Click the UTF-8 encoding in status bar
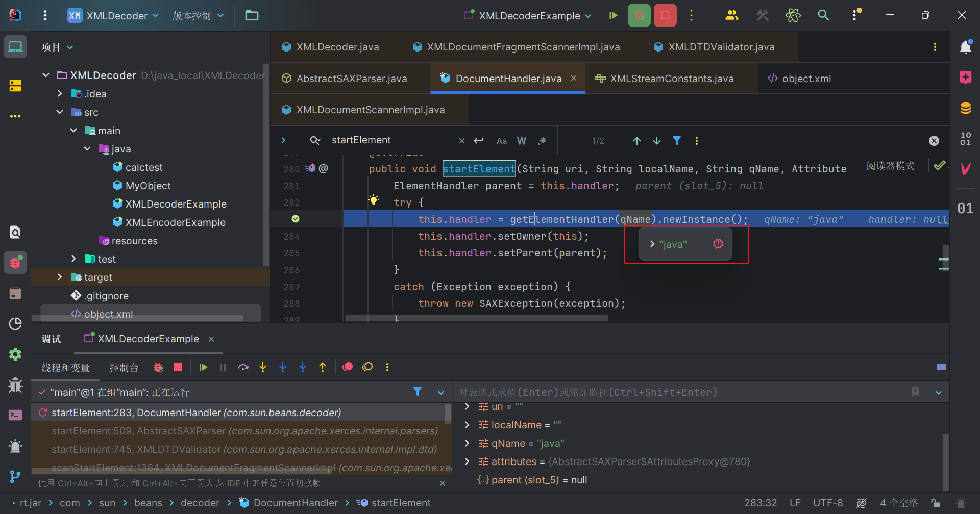Screen dimensions: 980x514 click(828, 503)
